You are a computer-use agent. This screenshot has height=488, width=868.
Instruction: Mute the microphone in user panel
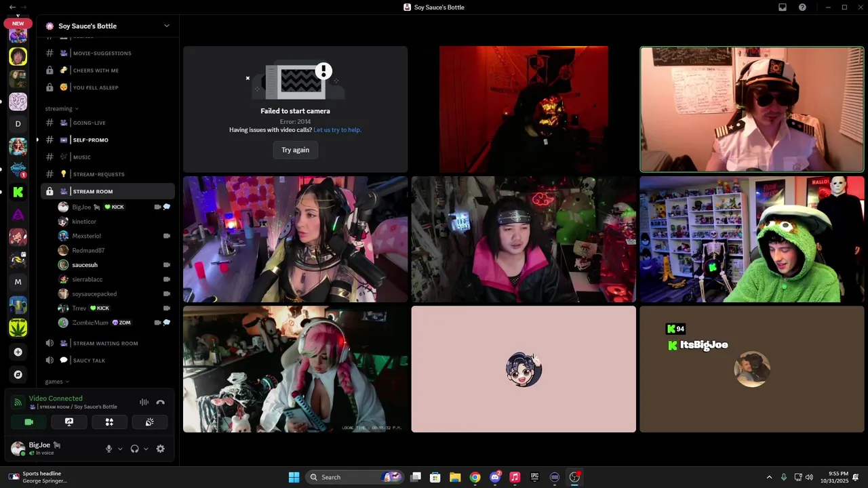(x=108, y=449)
